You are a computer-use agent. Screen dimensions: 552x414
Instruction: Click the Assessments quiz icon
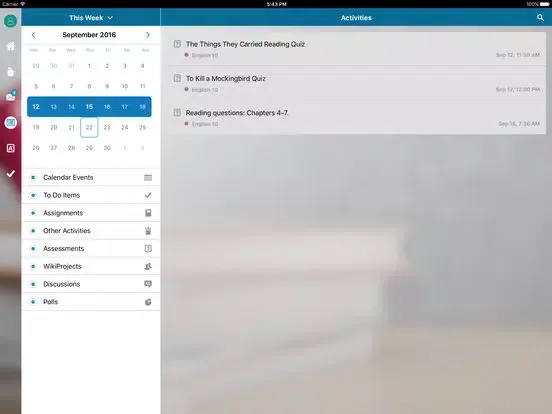pos(148,249)
